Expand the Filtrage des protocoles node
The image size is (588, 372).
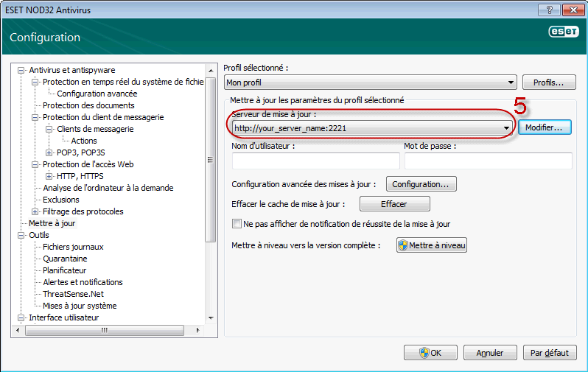click(35, 211)
